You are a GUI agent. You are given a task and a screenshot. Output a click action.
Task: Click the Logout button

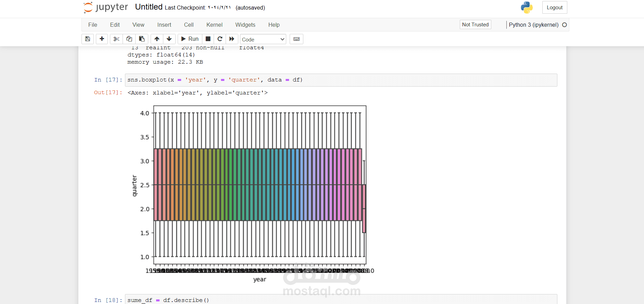click(x=555, y=8)
